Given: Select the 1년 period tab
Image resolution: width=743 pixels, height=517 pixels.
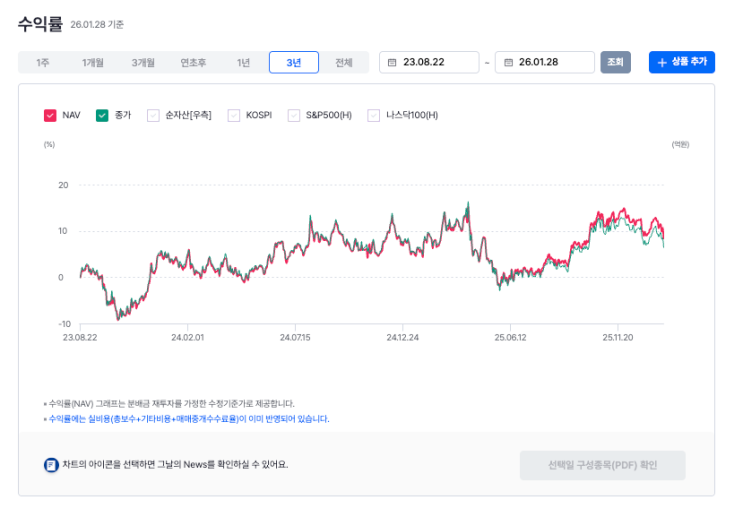Looking at the screenshot, I should [x=244, y=63].
